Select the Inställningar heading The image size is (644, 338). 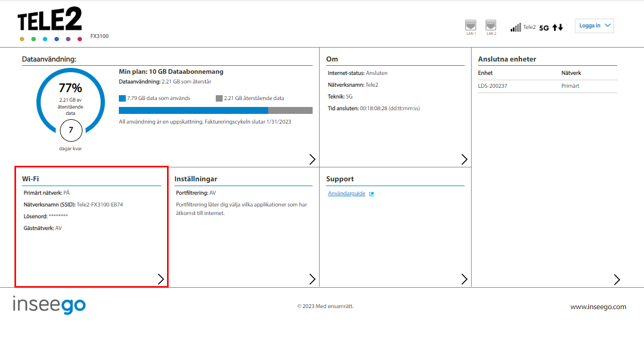196,179
